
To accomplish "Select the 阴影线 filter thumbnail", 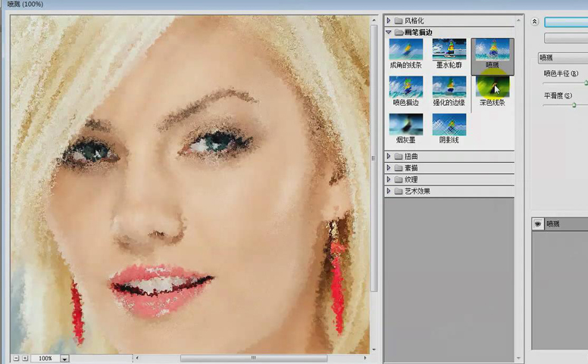I will pos(449,123).
